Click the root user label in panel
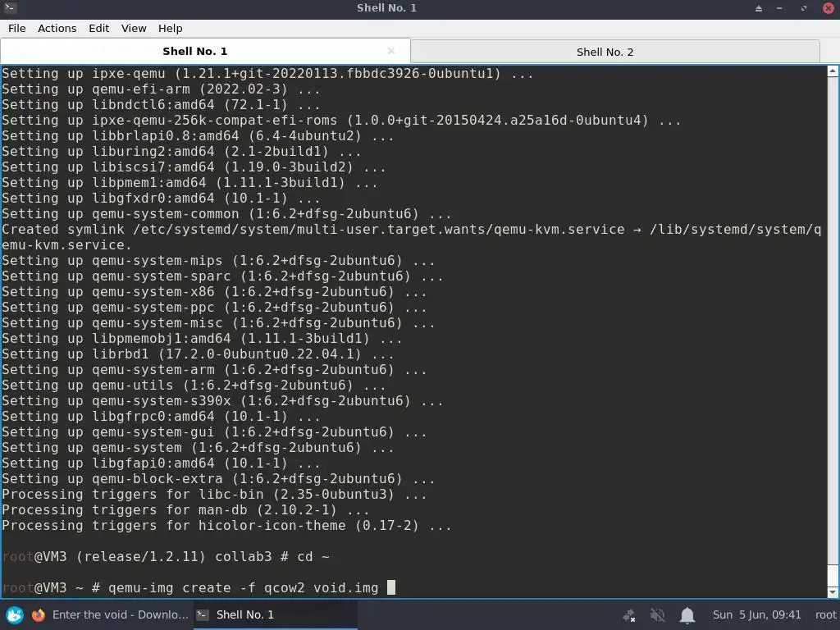Screen dimensions: 840x630 coord(825,615)
